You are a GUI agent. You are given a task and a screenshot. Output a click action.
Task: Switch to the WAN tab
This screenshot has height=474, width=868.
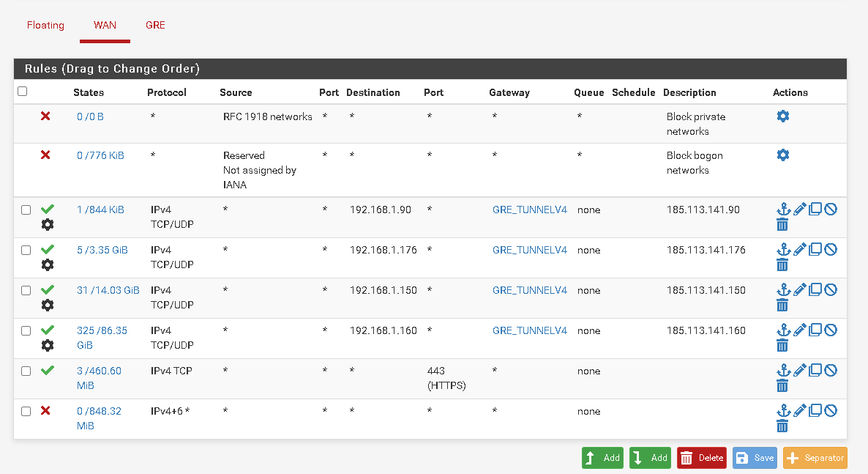pyautogui.click(x=105, y=25)
